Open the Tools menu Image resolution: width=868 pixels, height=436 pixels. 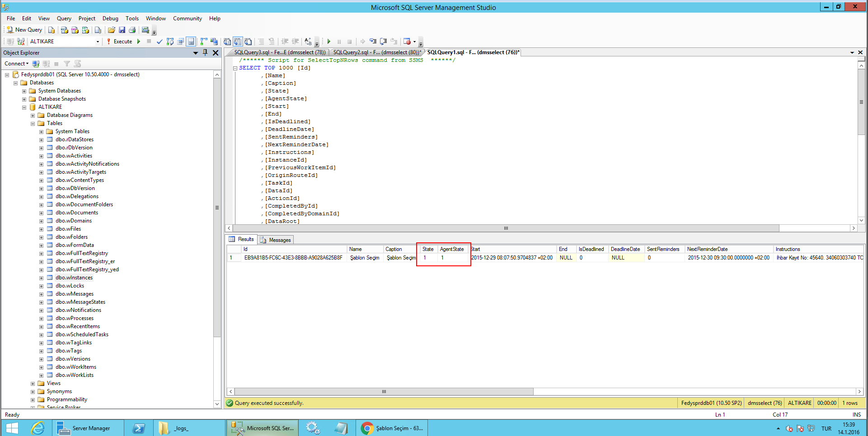click(x=132, y=19)
